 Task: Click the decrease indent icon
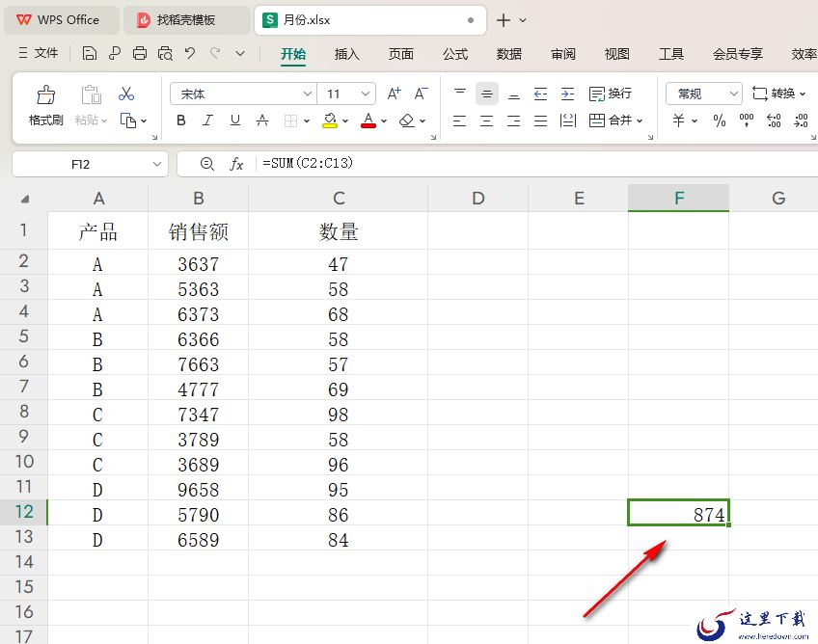tap(540, 94)
